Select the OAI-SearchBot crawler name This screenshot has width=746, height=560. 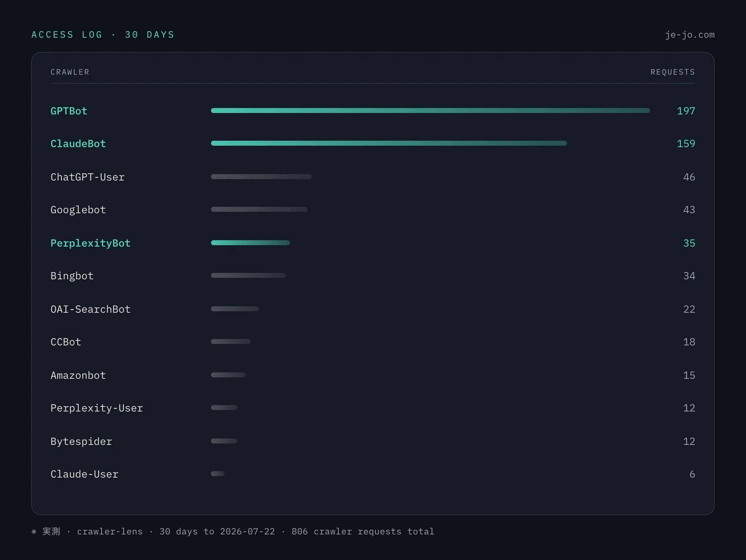[x=91, y=309]
